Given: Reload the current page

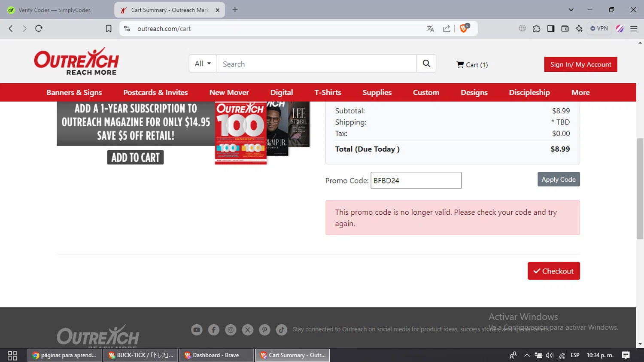Looking at the screenshot, I should (x=39, y=28).
